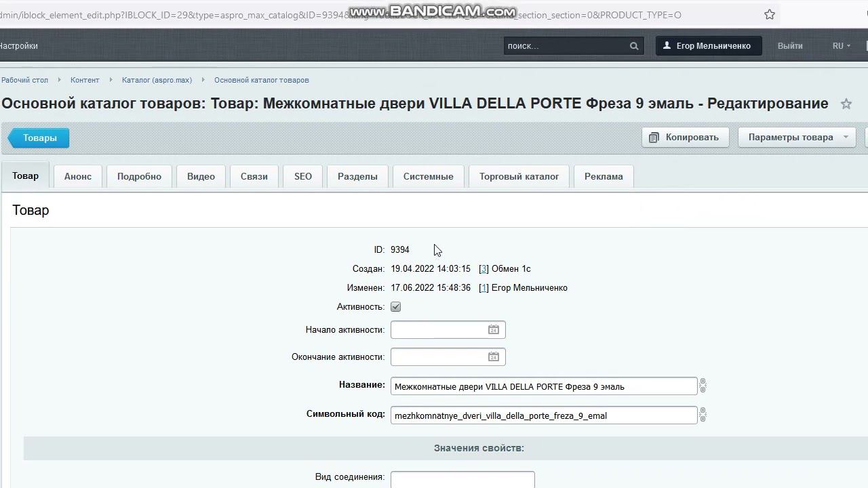
Task: Add page to favorites star near title
Action: pyautogui.click(x=846, y=104)
